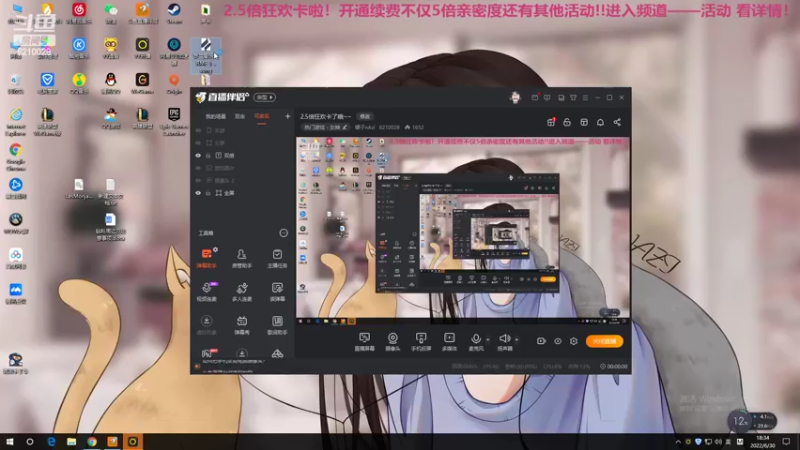Select the 双曲 layer row
800x450 pixels.
click(242, 156)
